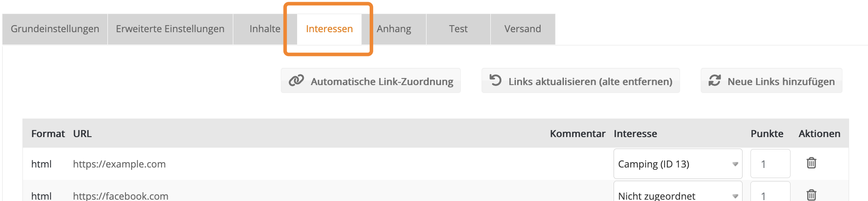This screenshot has width=868, height=201.
Task: Focus the Punkte field for example.com
Action: (770, 164)
